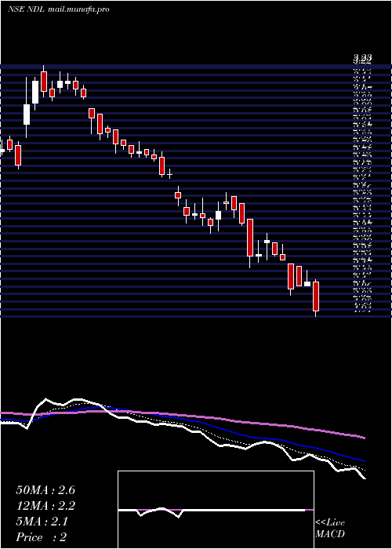
Task: Select the 50MA : 2.6 value
Action: coord(45,490)
